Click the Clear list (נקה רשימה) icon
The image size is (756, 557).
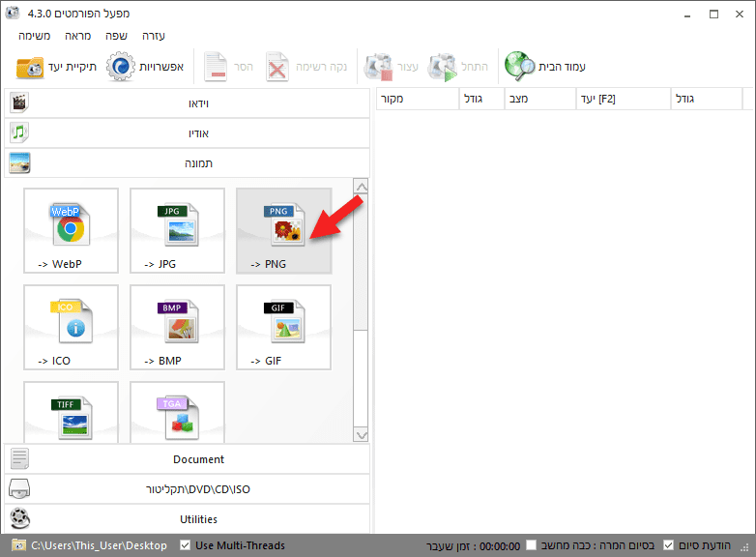pyautogui.click(x=276, y=67)
